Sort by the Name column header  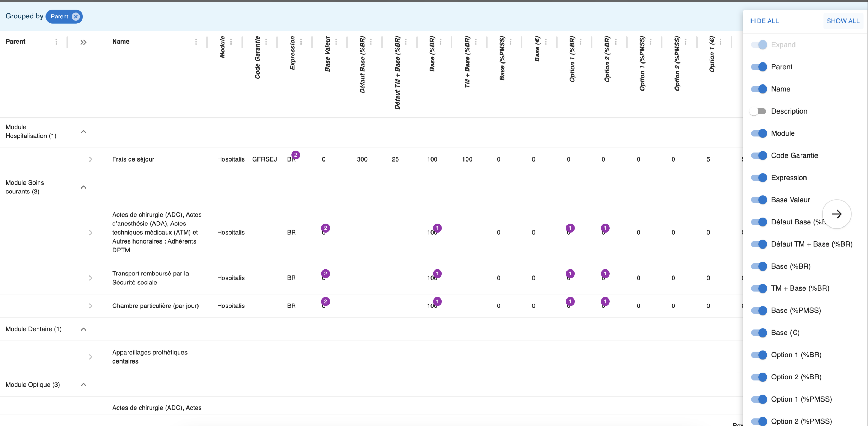[121, 42]
